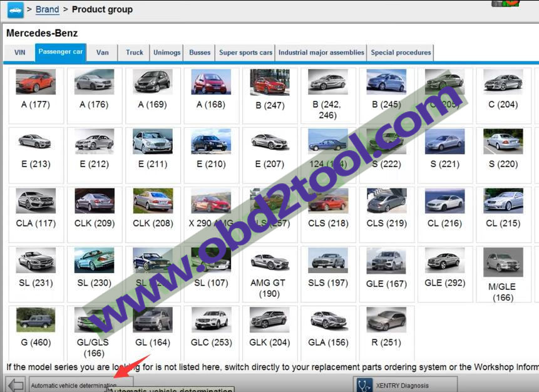539x392 pixels.
Task: Open the Special procedures tab
Action: [401, 53]
